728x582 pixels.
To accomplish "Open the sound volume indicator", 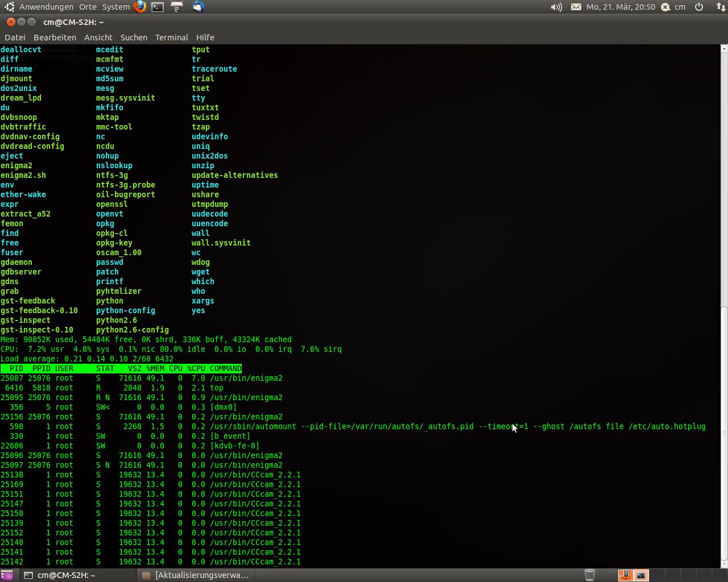I will pyautogui.click(x=556, y=7).
